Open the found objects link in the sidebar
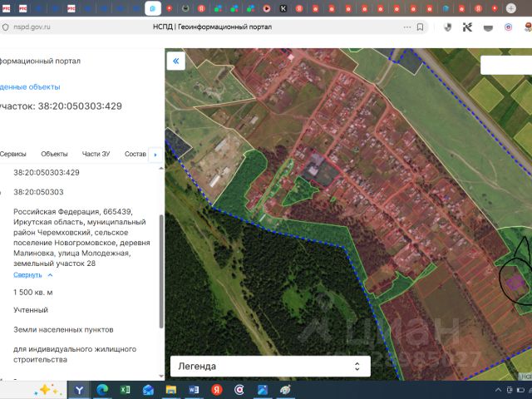Screen dimensions: 532x399 (30, 86)
